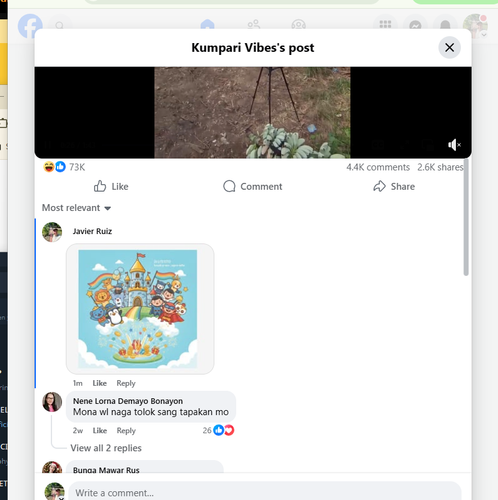The width and height of the screenshot is (498, 500).
Task: Click the comments panel vertical scrollbar
Action: coord(466,217)
